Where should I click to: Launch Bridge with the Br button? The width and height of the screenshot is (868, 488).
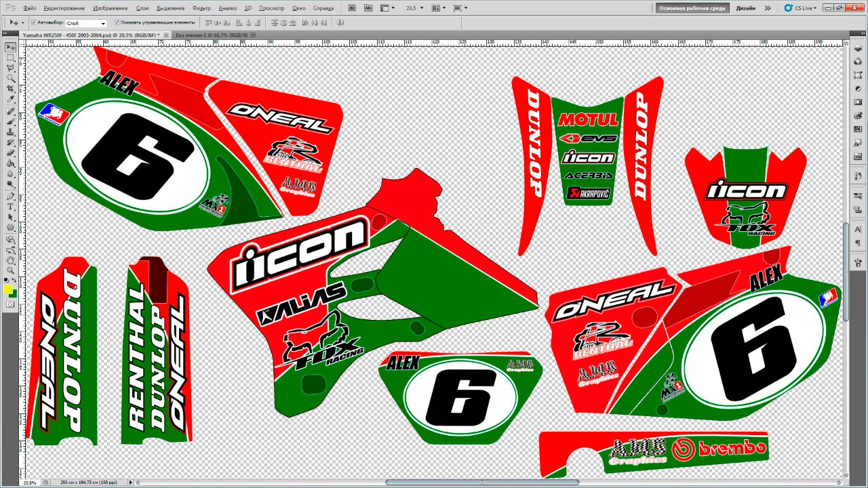[x=353, y=8]
